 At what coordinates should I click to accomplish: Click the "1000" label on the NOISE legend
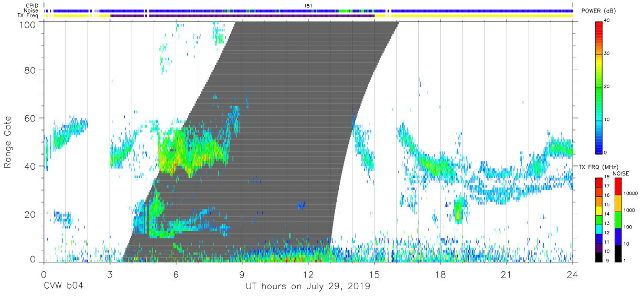tap(629, 210)
